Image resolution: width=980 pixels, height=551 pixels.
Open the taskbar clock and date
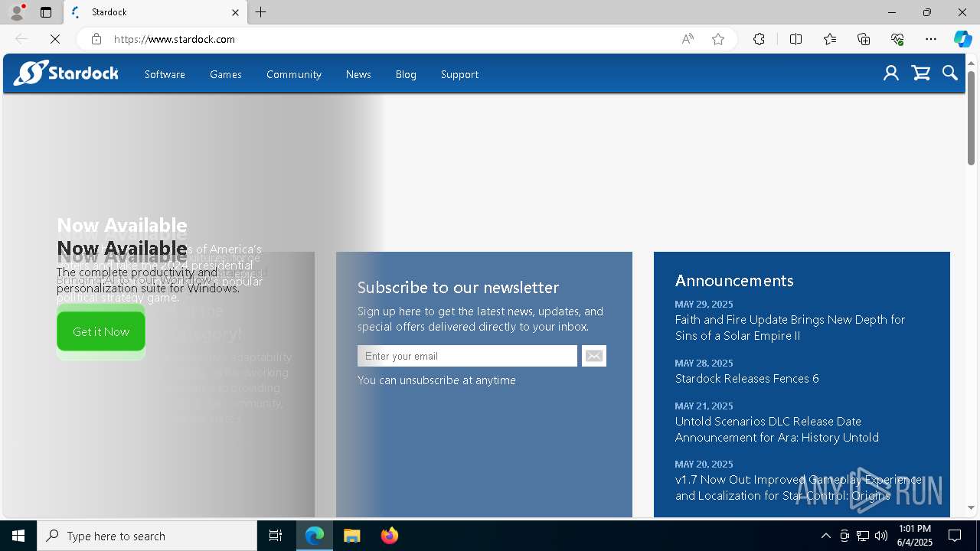914,536
